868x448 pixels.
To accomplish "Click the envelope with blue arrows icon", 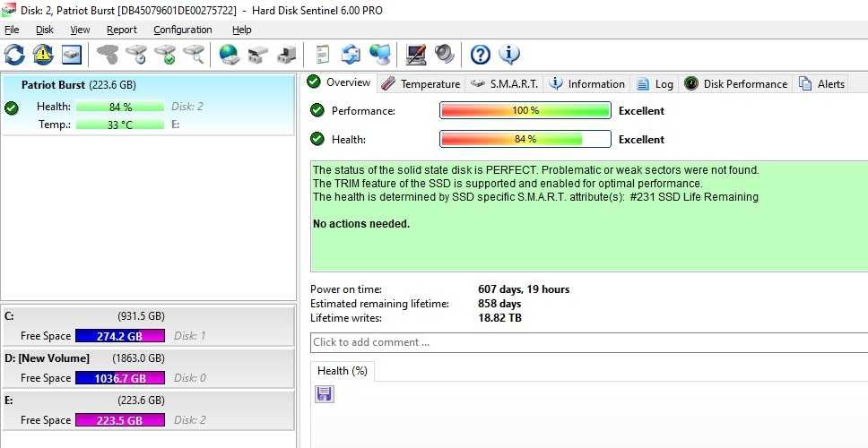I will [351, 54].
